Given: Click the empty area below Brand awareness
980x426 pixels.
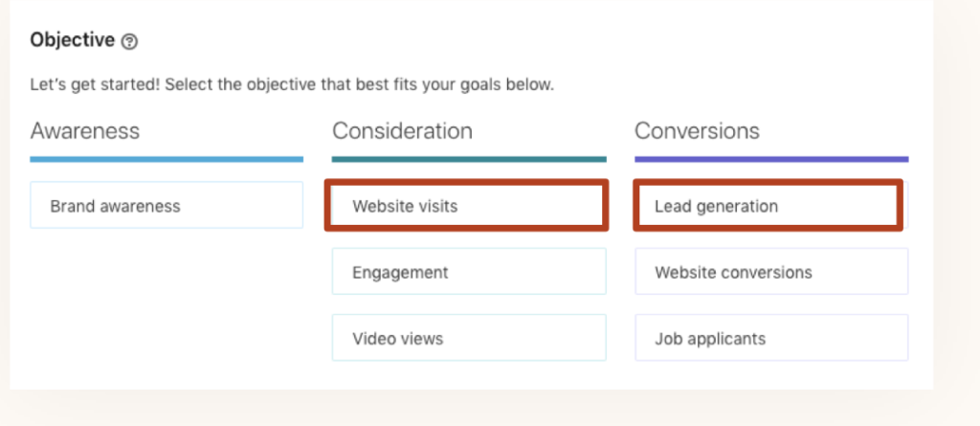Looking at the screenshot, I should coord(167,306).
